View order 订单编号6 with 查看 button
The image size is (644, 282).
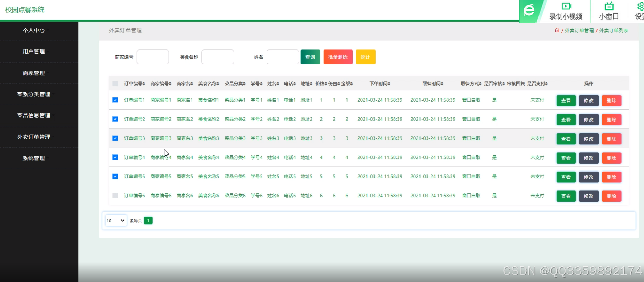[x=566, y=196]
